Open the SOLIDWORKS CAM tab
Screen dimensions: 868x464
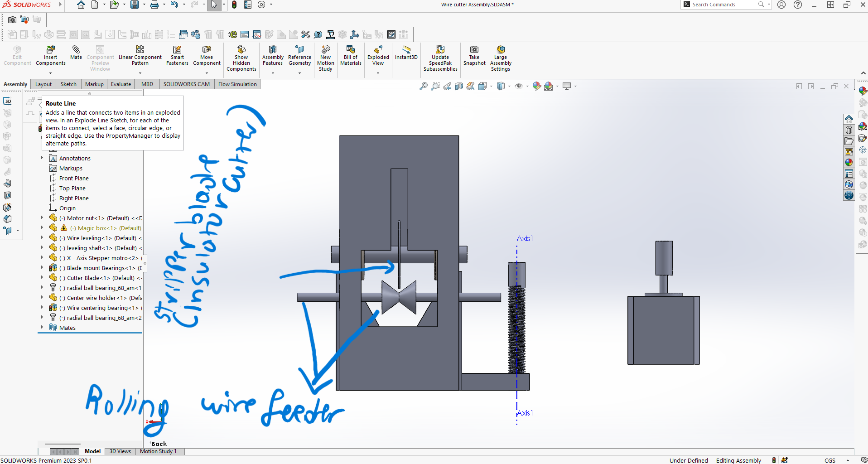point(187,84)
